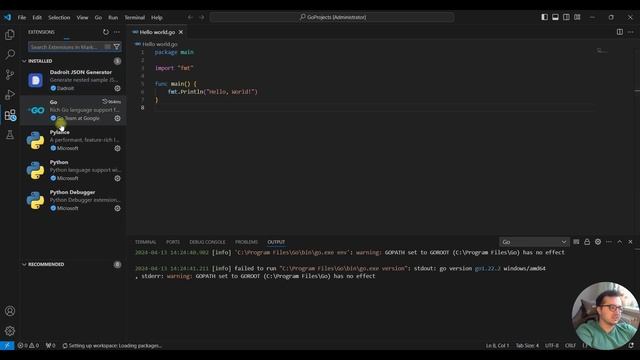
Task: Refresh the extensions list
Action: (106, 32)
